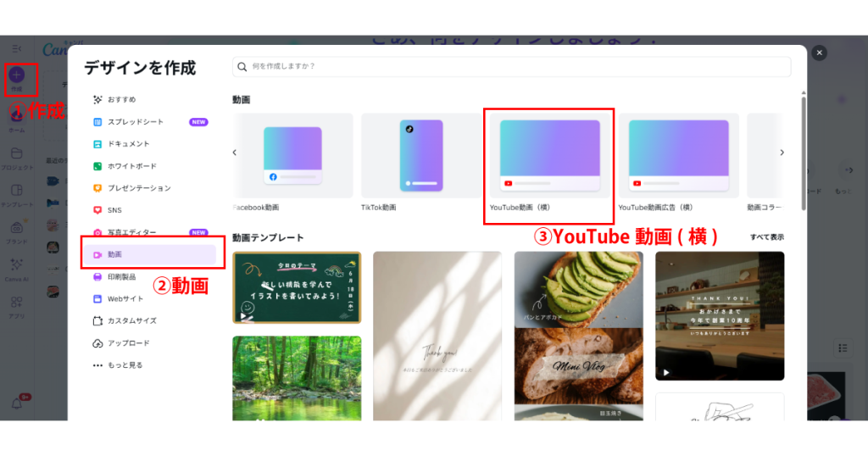Open Canva AI sparkle icon
The image size is (868, 456).
[x=17, y=264]
